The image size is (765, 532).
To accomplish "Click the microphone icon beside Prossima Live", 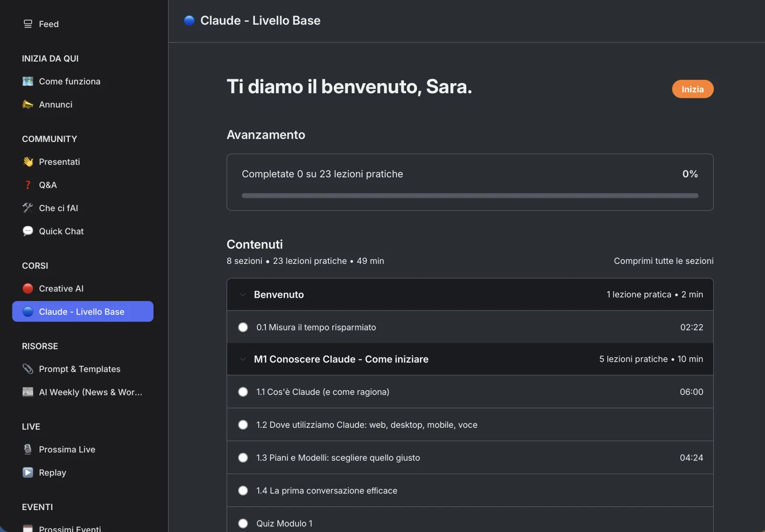I will 28,449.
